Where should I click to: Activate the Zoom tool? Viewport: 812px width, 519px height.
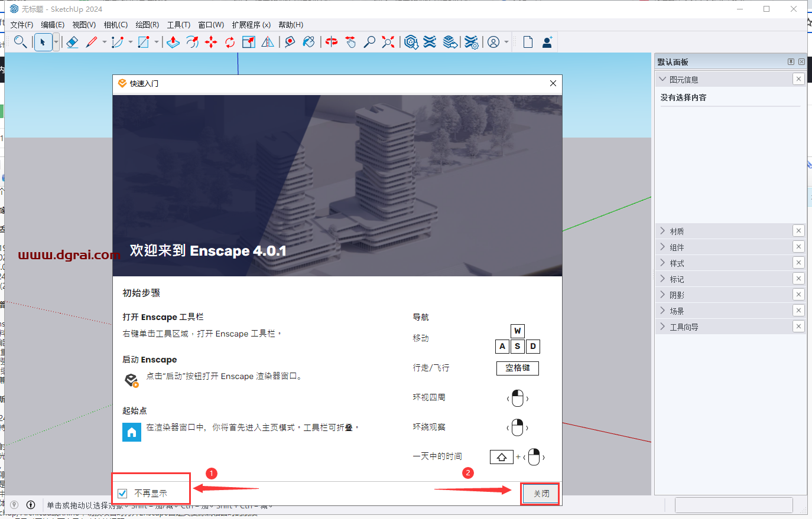[369, 42]
